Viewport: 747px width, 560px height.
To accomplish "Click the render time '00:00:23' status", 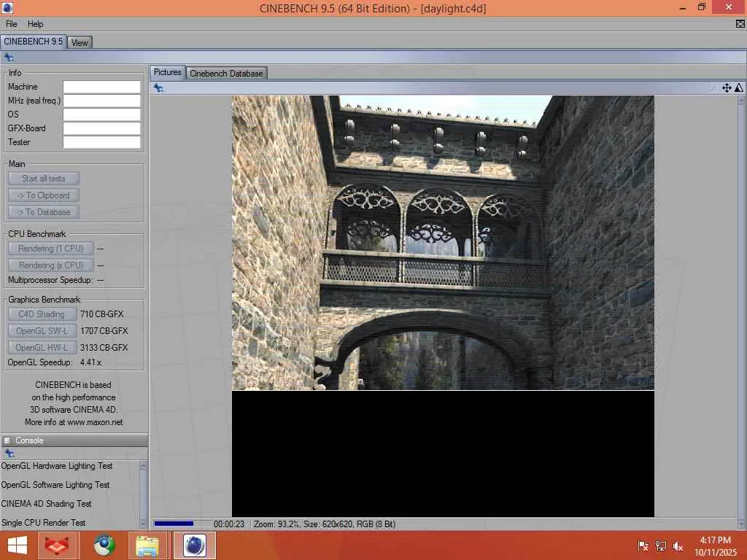I will (x=229, y=524).
